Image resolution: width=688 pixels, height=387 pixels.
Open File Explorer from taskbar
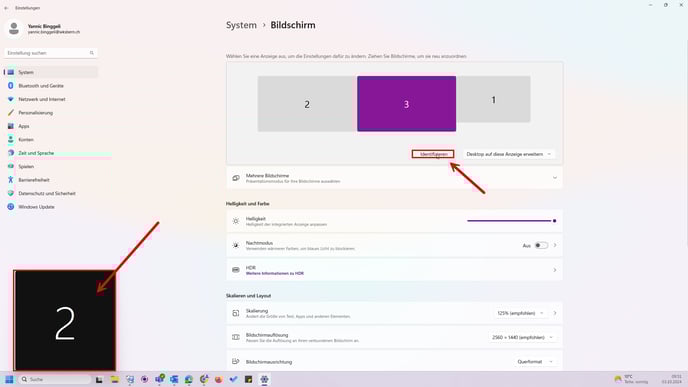[x=115, y=380]
